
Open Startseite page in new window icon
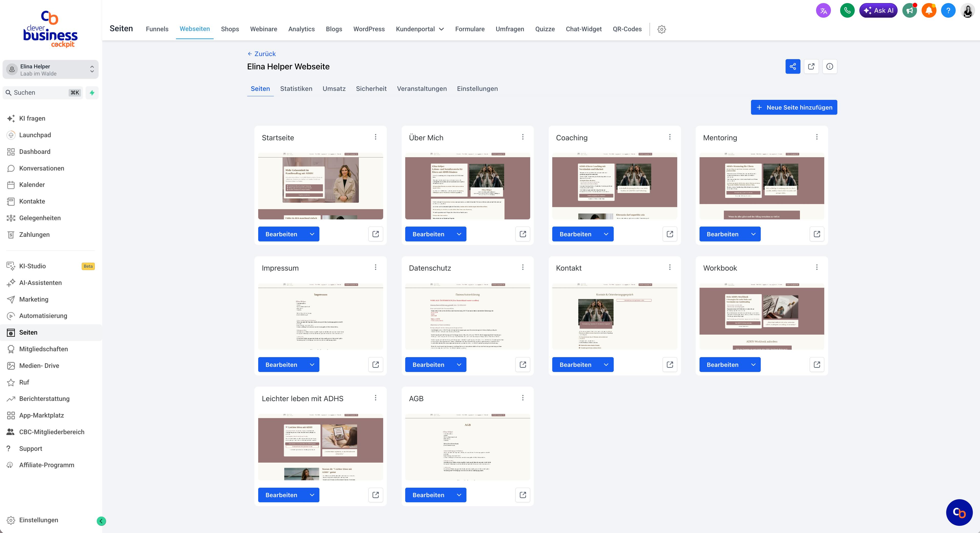[x=376, y=234]
